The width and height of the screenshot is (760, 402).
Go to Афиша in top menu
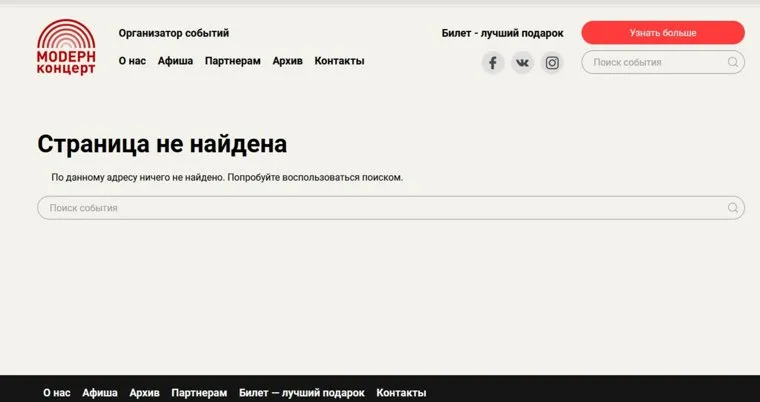tap(175, 61)
